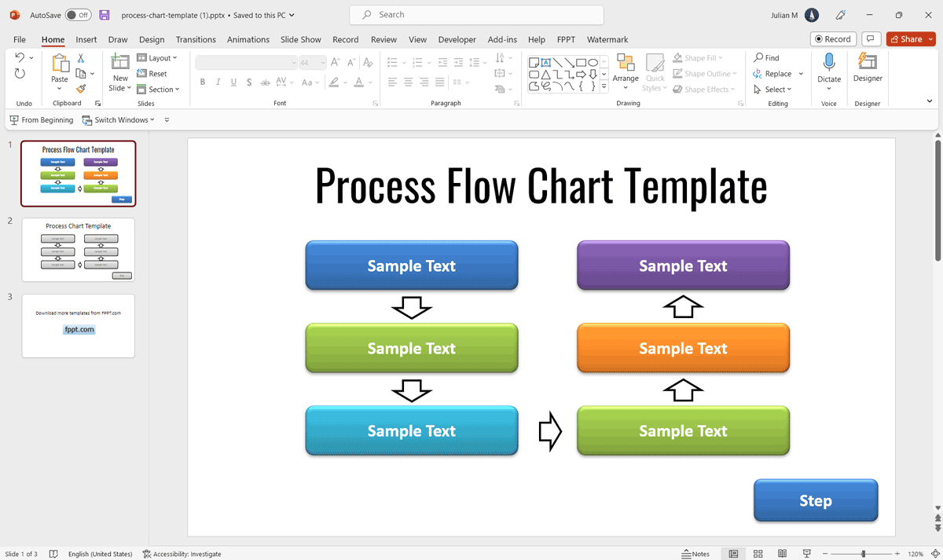Viewport: 943px width, 560px height.
Task: Click the pen/coming soon icon in title bar
Action: [x=840, y=15]
